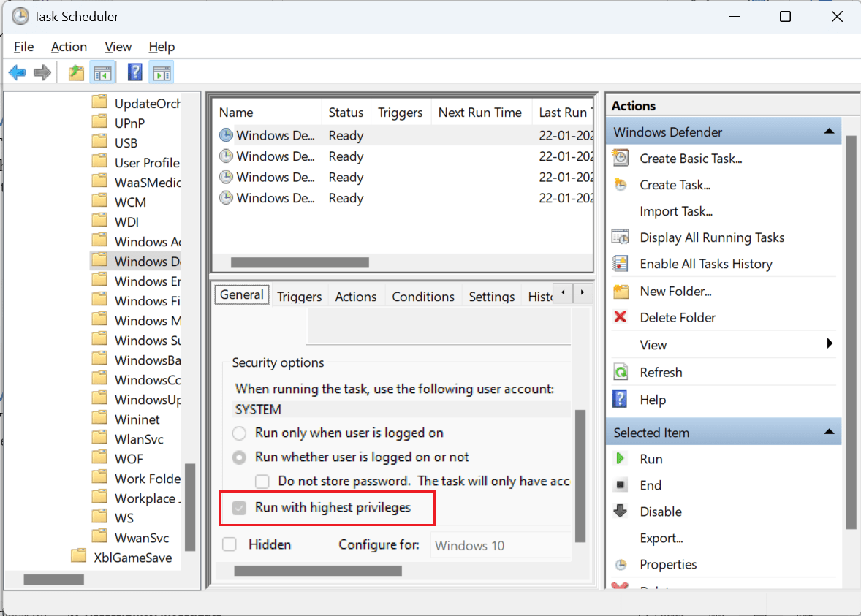
Task: Switch to the Conditions tab
Action: coord(423,296)
